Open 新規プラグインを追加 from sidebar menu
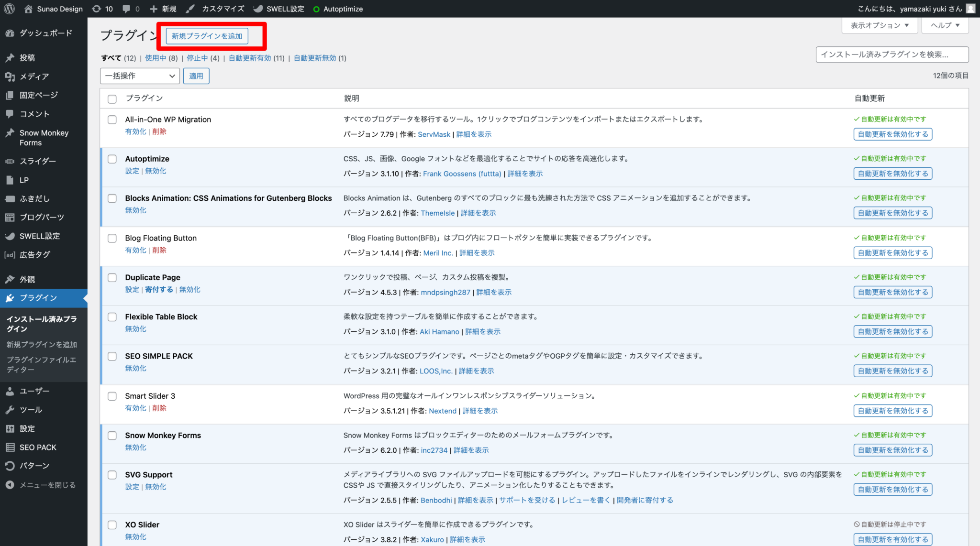This screenshot has height=546, width=980. point(41,344)
